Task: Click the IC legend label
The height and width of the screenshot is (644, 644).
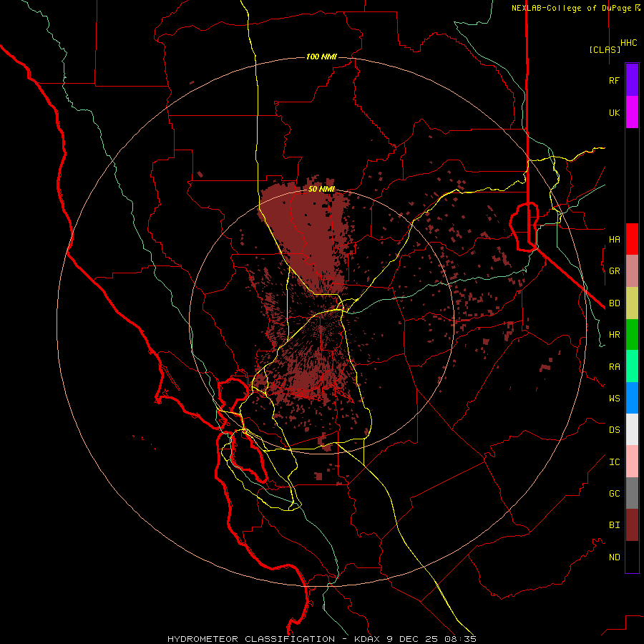Action: (x=614, y=462)
